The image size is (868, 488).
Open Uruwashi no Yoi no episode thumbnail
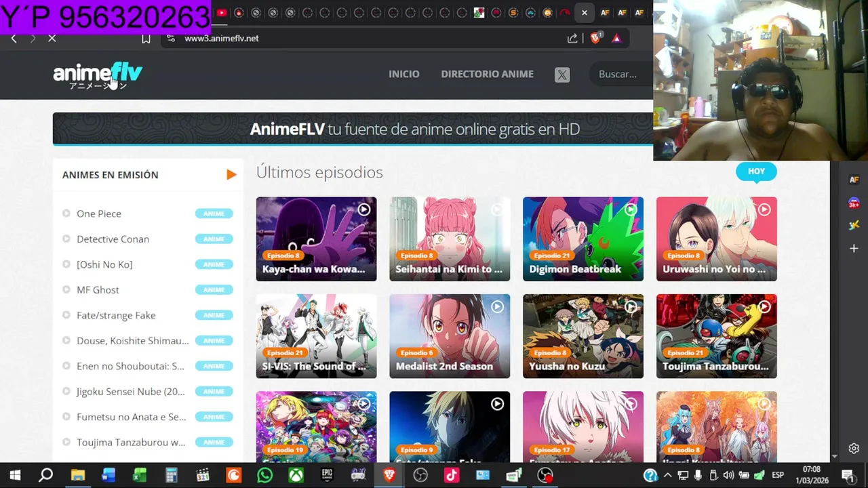717,239
